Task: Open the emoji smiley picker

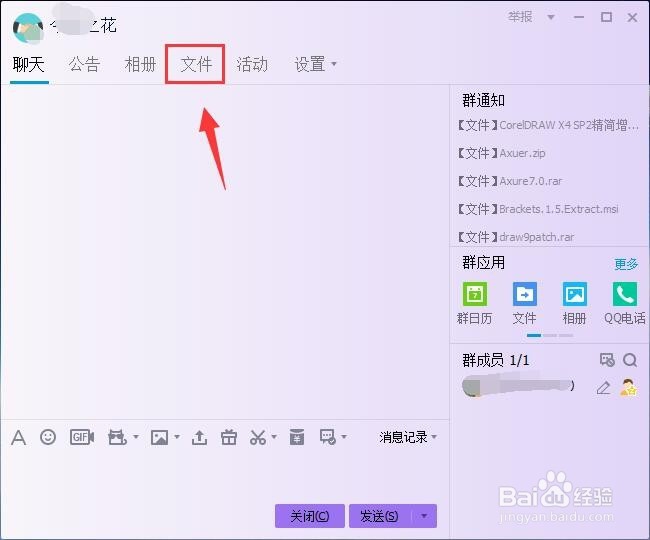Action: pos(48,437)
